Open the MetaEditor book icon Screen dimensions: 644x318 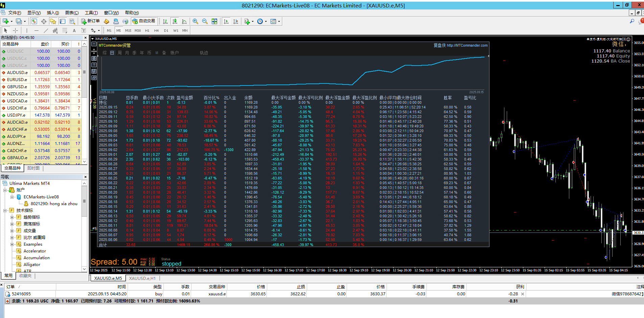click(x=106, y=21)
